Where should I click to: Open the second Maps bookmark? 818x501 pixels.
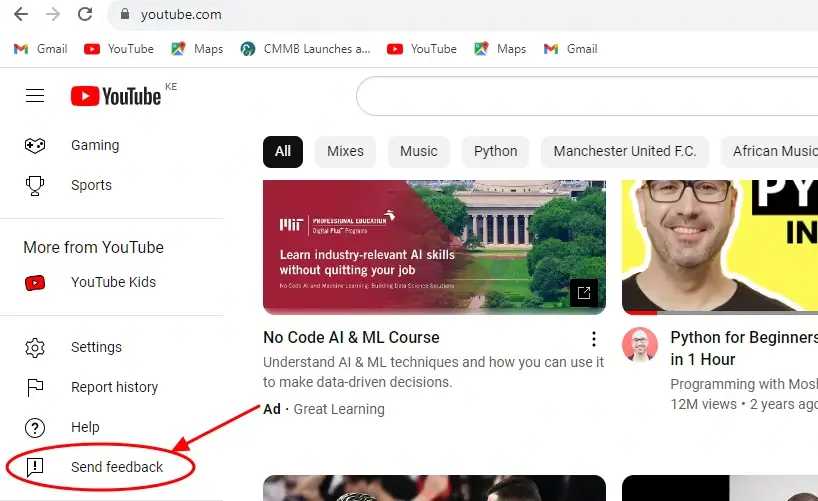tap(500, 49)
